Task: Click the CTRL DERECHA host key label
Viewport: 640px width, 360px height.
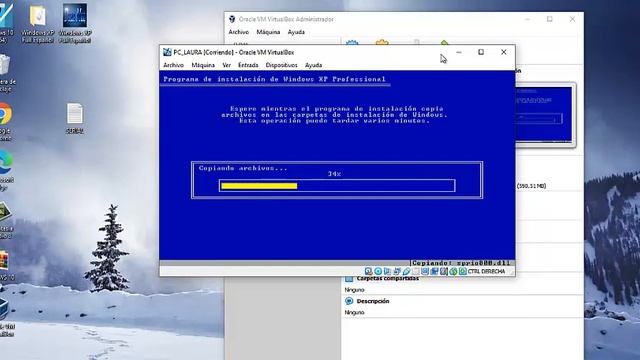Action: point(487,271)
